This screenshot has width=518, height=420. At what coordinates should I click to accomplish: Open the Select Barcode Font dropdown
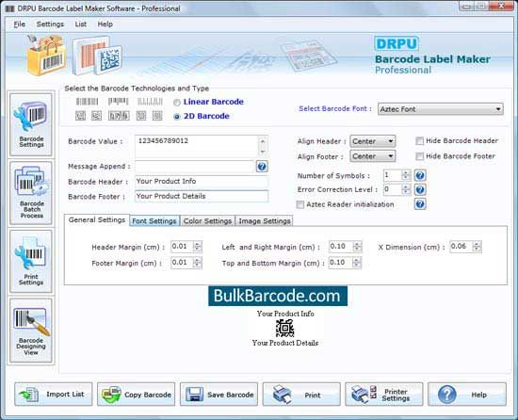click(x=441, y=109)
